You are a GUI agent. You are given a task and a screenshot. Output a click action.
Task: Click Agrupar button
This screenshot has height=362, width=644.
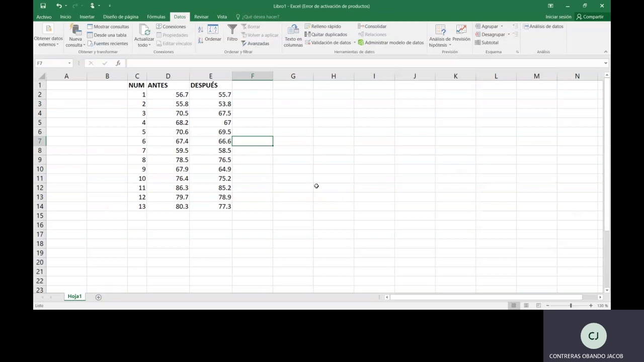click(487, 26)
